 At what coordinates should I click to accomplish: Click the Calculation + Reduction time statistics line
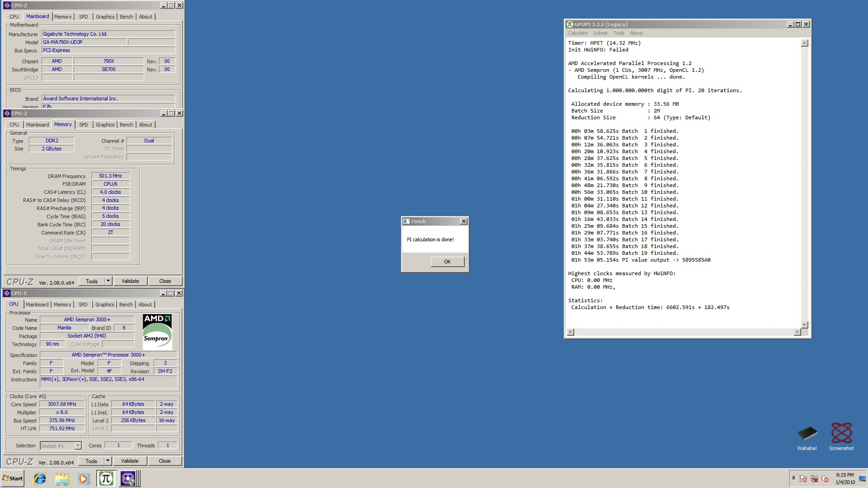(x=650, y=307)
